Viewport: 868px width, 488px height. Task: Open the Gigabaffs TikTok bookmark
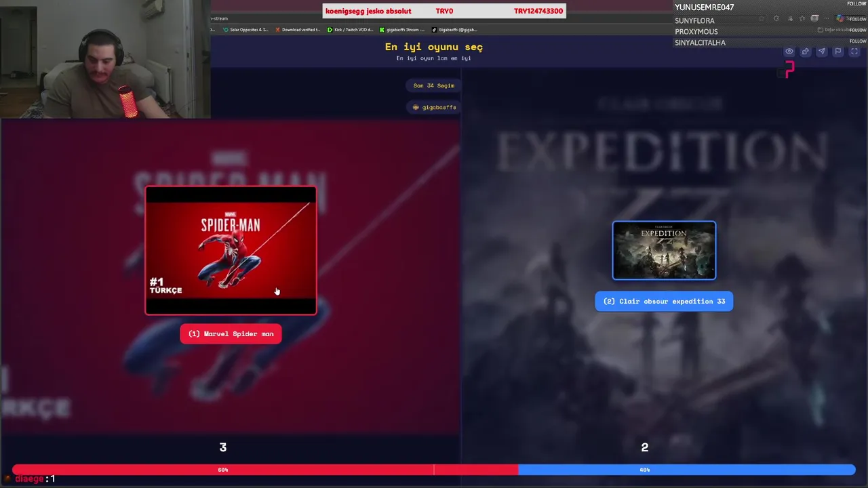[454, 30]
